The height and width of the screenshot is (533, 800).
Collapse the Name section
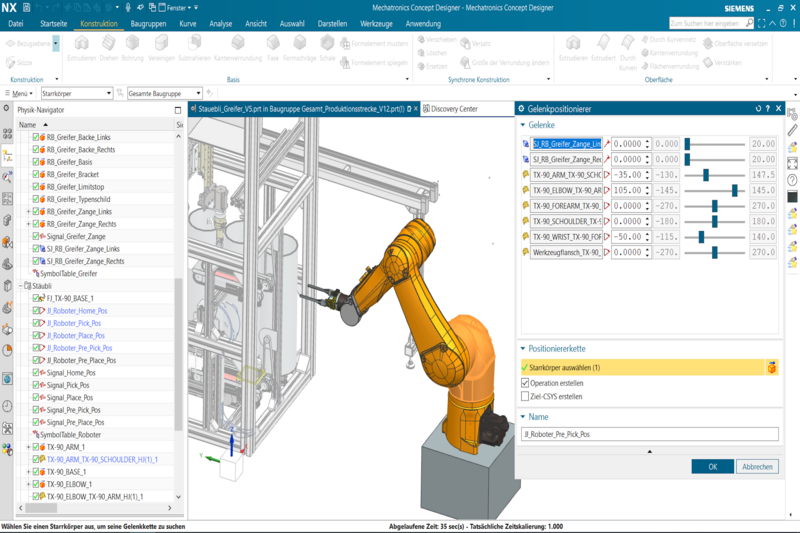point(522,417)
